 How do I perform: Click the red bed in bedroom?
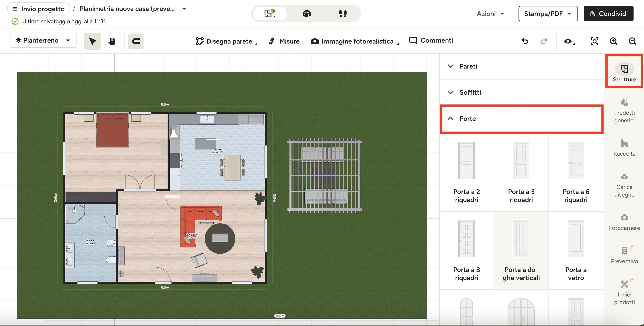(x=112, y=130)
